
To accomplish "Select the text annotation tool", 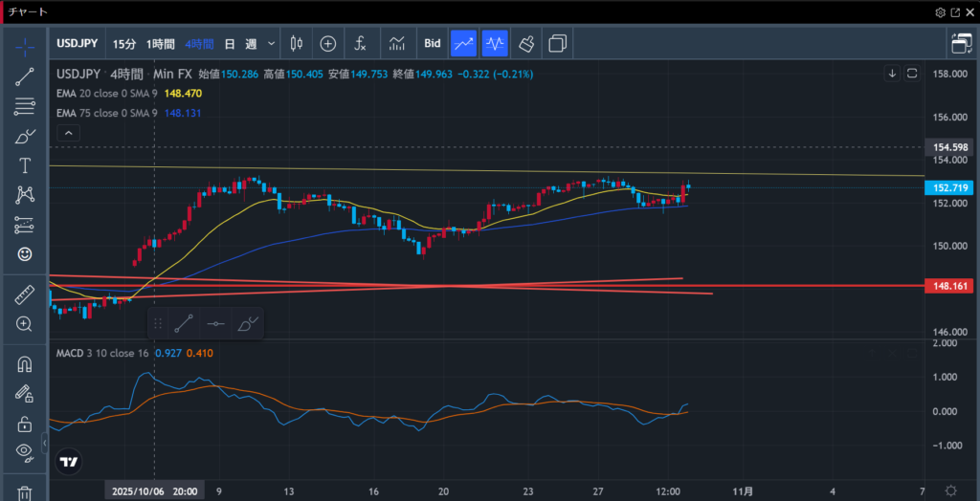I will pyautogui.click(x=25, y=165).
